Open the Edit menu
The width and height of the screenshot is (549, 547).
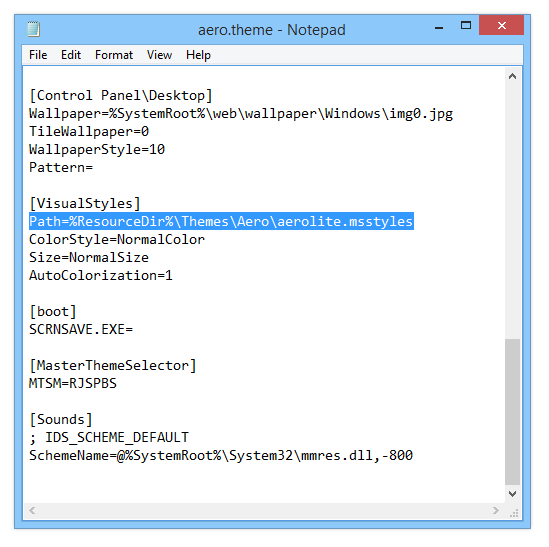click(x=71, y=55)
